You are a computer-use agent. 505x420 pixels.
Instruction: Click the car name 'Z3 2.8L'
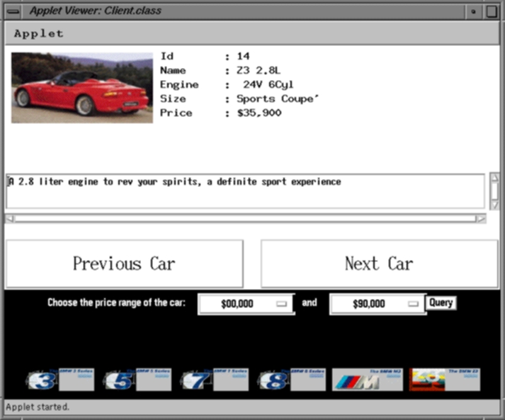259,70
